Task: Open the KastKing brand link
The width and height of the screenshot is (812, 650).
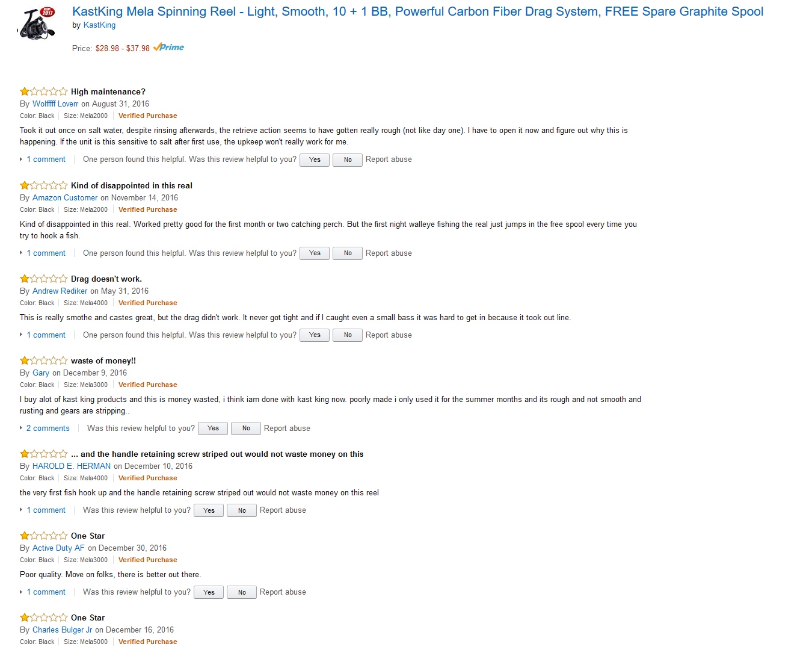Action: (x=99, y=25)
